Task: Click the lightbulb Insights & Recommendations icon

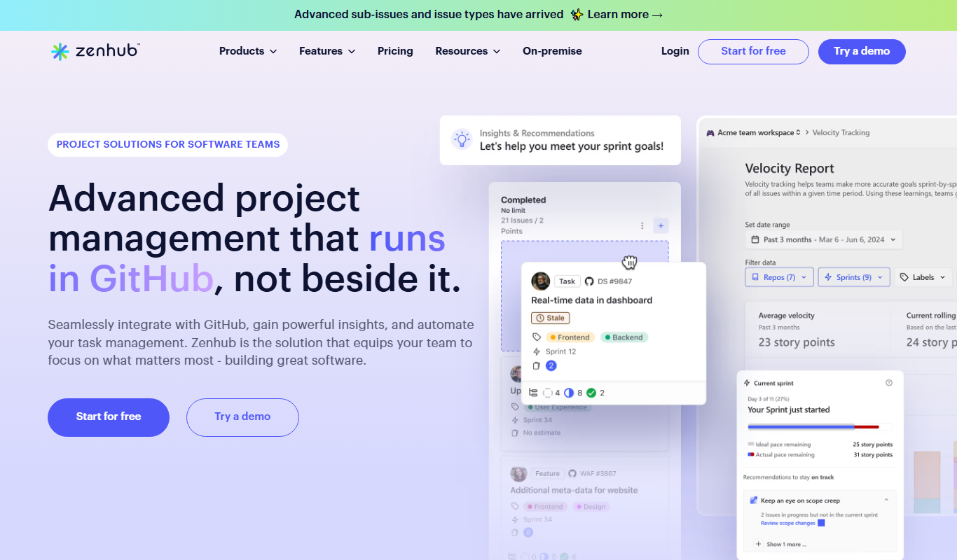Action: pyautogui.click(x=461, y=139)
